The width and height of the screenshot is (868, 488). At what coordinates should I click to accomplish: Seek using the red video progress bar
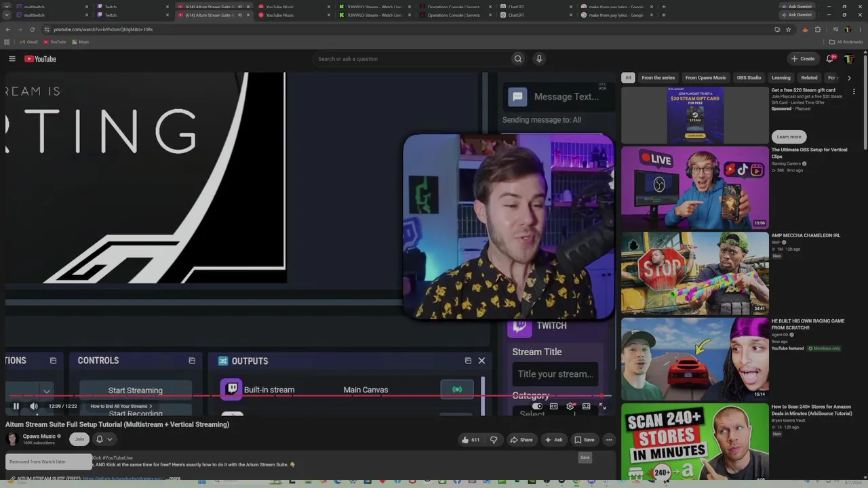point(309,396)
